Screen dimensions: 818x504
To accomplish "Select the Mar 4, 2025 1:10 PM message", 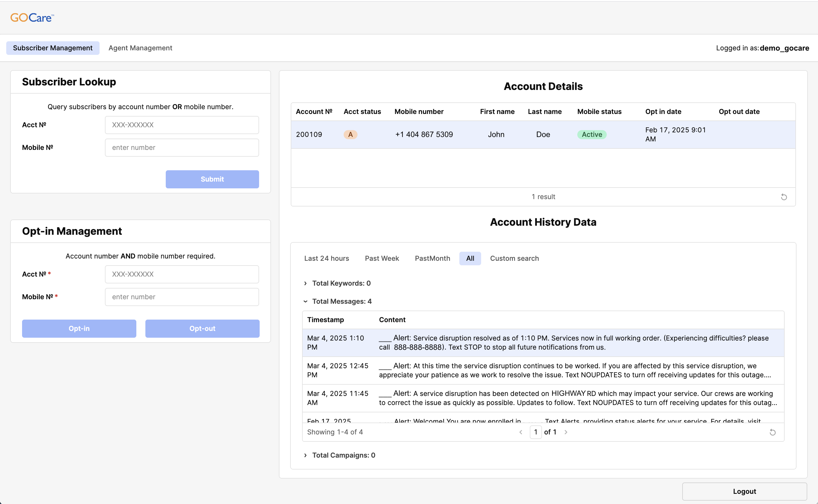I will coord(543,343).
